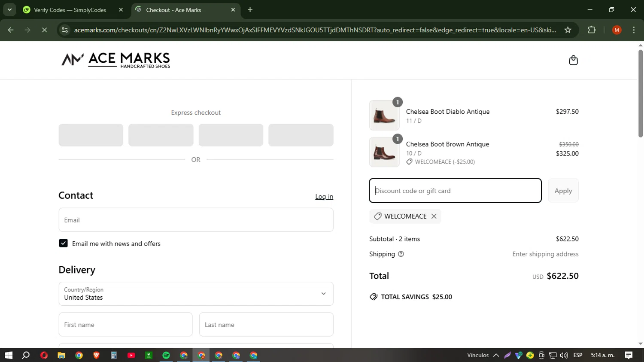The image size is (644, 362).
Task: Switch the ESP keyboard language
Action: (x=578, y=355)
